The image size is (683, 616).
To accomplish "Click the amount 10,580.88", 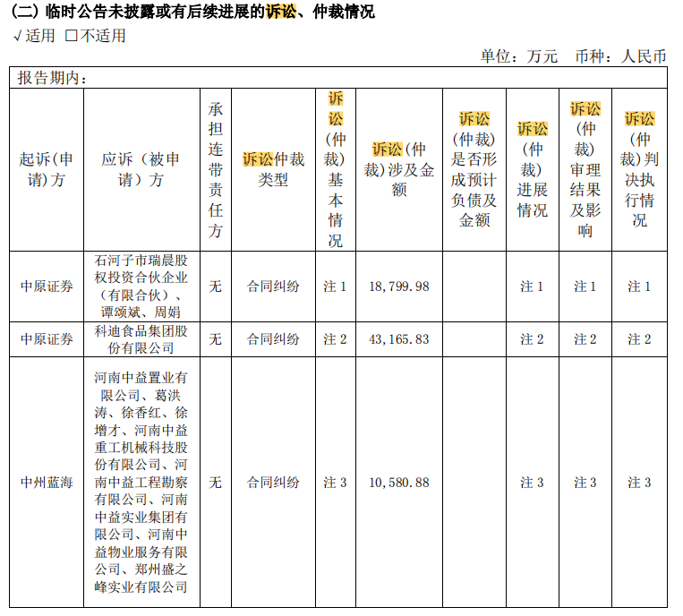I will [x=399, y=483].
